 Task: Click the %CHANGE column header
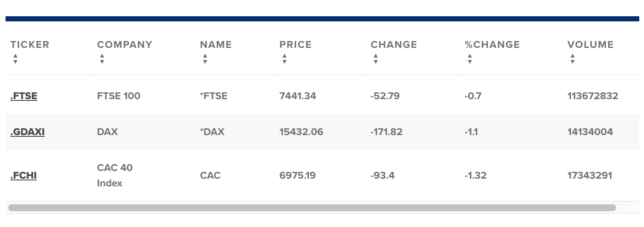[492, 44]
